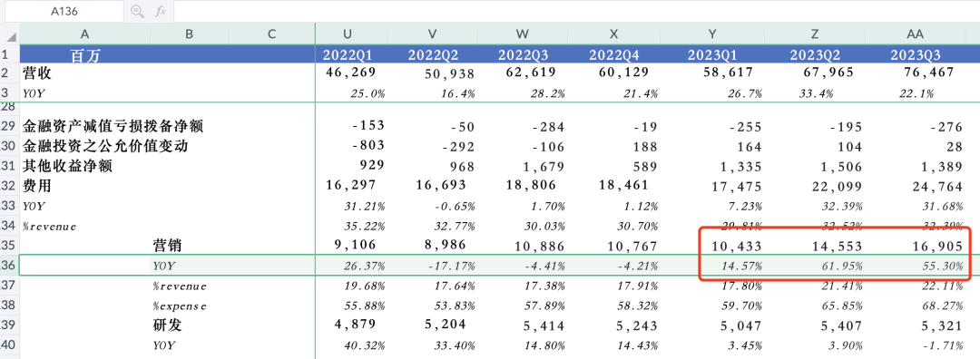Select column AA header
Image resolution: width=980 pixels, height=359 pixels.
point(915,34)
